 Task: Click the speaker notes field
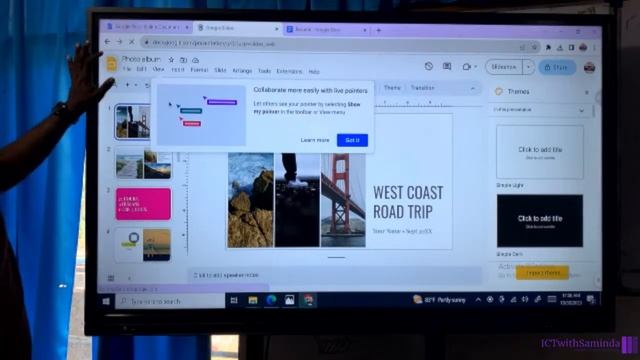(335, 276)
